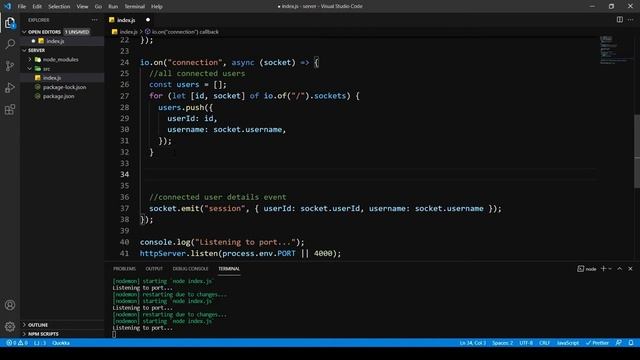Collapse the src folder
The image size is (640, 360).
[30, 69]
